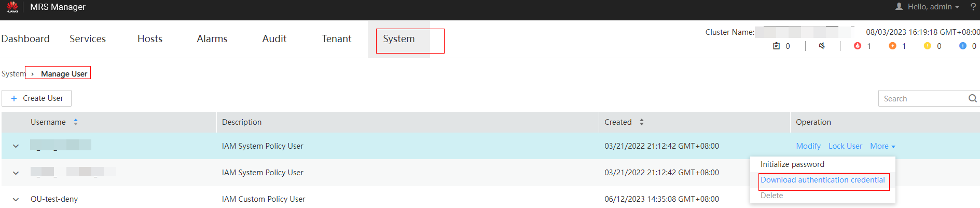980x208 pixels.
Task: Sort the list by Created column
Action: [642, 122]
